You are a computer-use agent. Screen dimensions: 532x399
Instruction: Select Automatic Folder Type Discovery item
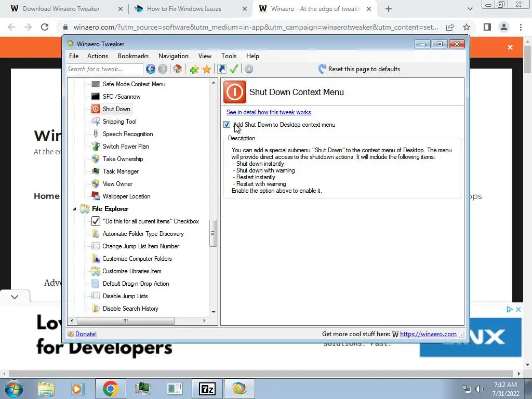pos(143,234)
